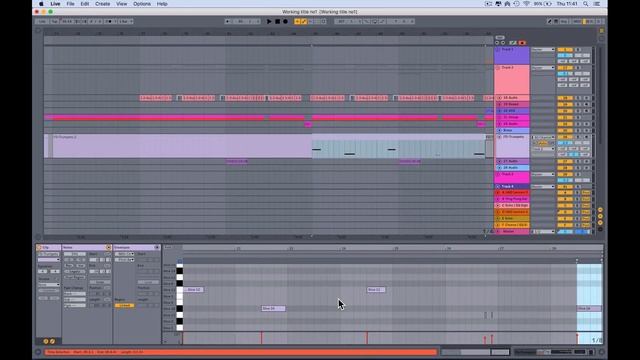Image resolution: width=640 pixels, height=360 pixels.
Task: Open Wi-Fi status menu
Action: click(x=527, y=4)
